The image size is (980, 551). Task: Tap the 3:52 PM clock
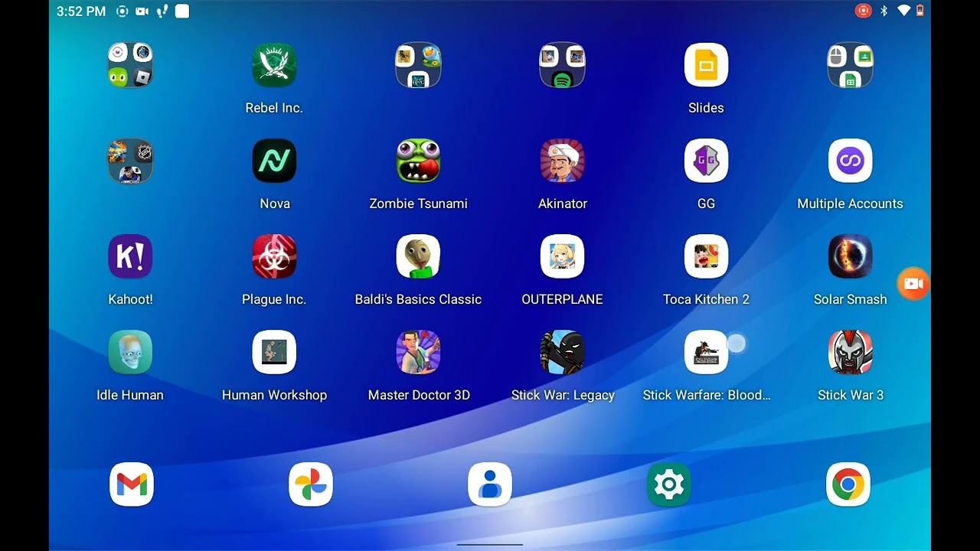click(81, 11)
